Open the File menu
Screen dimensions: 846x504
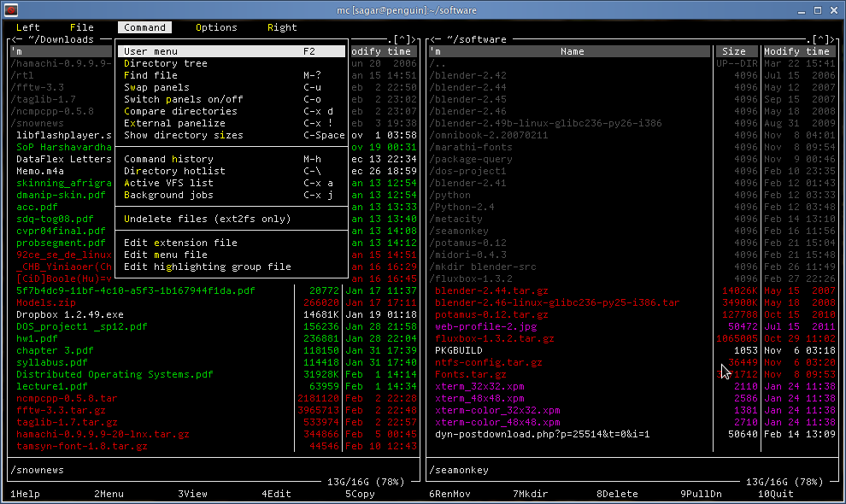pos(81,27)
